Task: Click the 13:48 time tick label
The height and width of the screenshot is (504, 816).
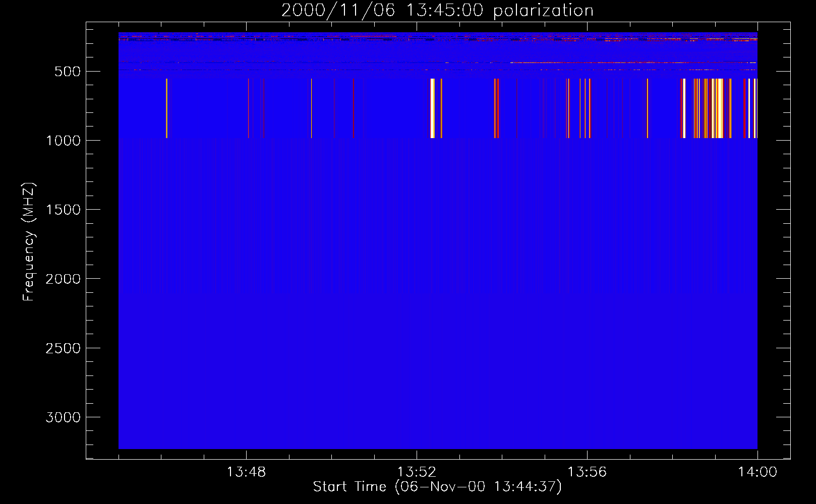Action: 246,472
